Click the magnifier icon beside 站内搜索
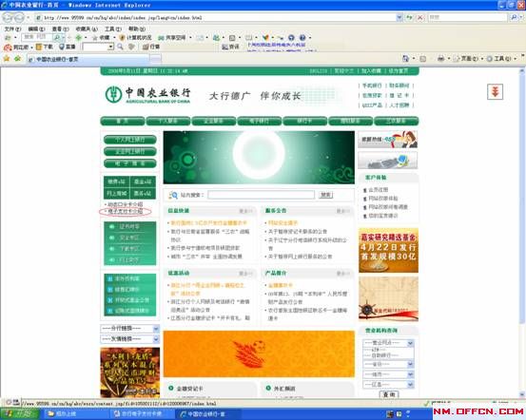 point(173,195)
